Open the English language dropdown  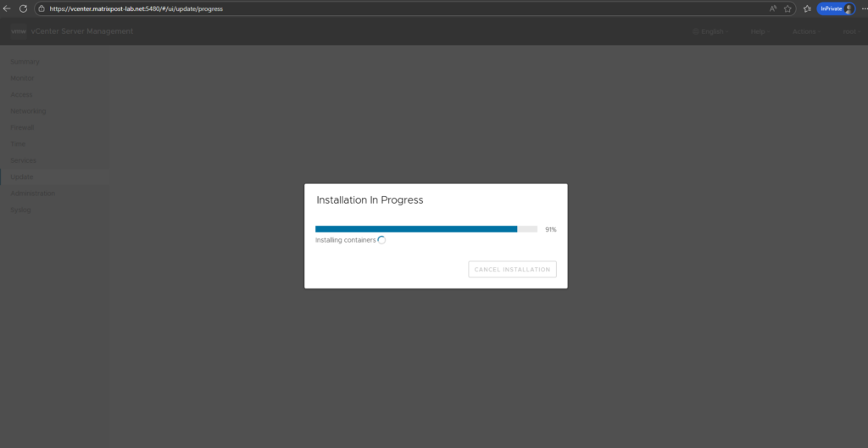711,31
